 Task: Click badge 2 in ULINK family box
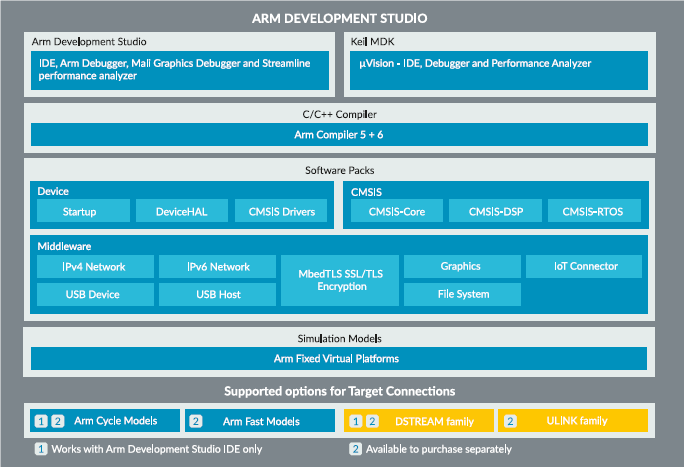[510, 421]
